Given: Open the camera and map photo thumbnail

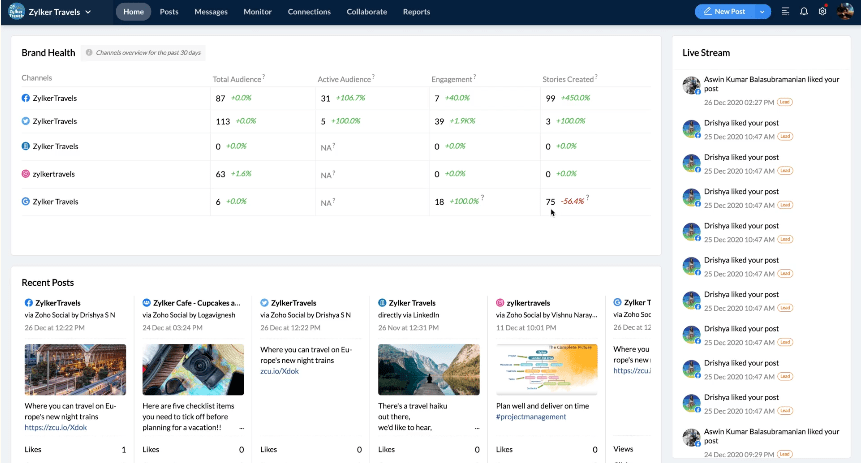Looking at the screenshot, I should point(193,370).
